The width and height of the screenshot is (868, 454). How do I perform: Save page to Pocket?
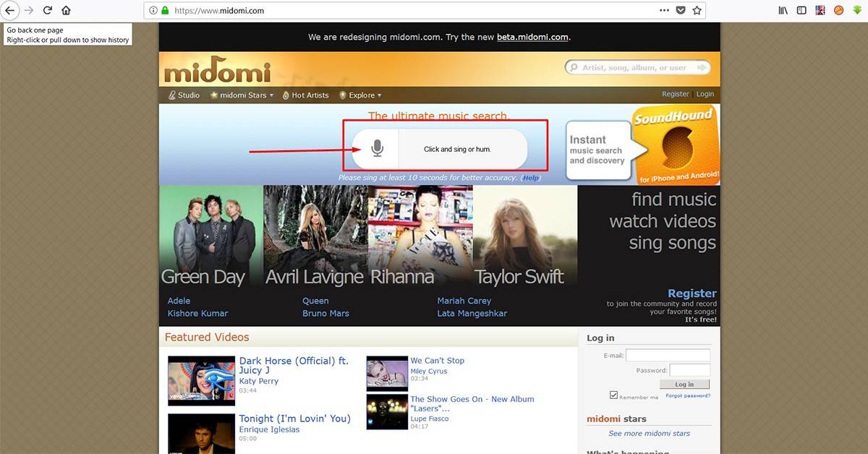coord(681,10)
